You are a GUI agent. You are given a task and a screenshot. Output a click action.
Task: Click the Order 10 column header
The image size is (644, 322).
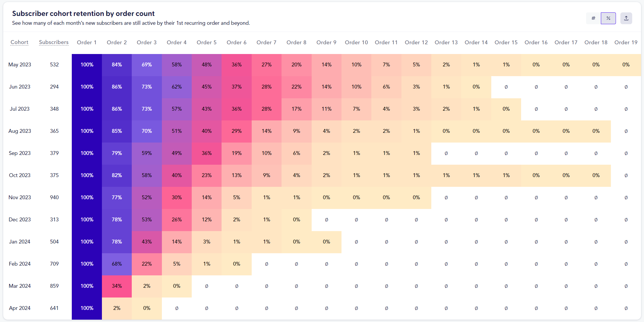pyautogui.click(x=356, y=42)
